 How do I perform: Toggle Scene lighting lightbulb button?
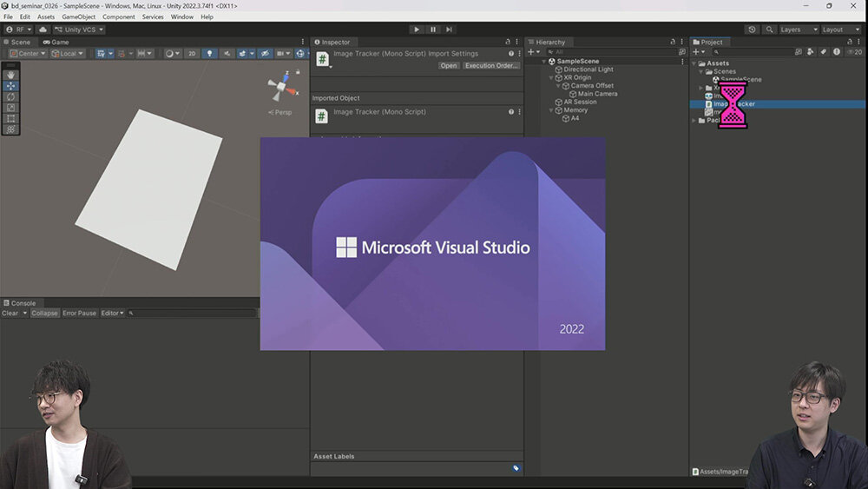click(209, 54)
